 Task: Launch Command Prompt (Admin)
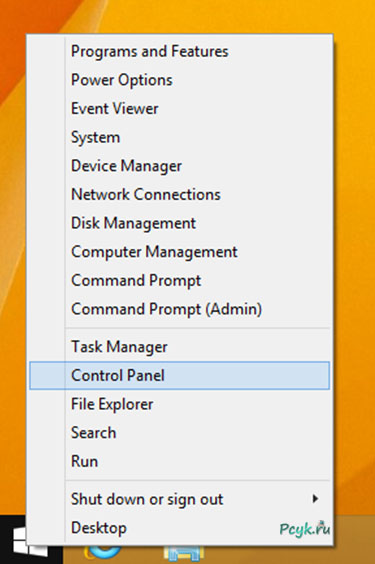(166, 309)
